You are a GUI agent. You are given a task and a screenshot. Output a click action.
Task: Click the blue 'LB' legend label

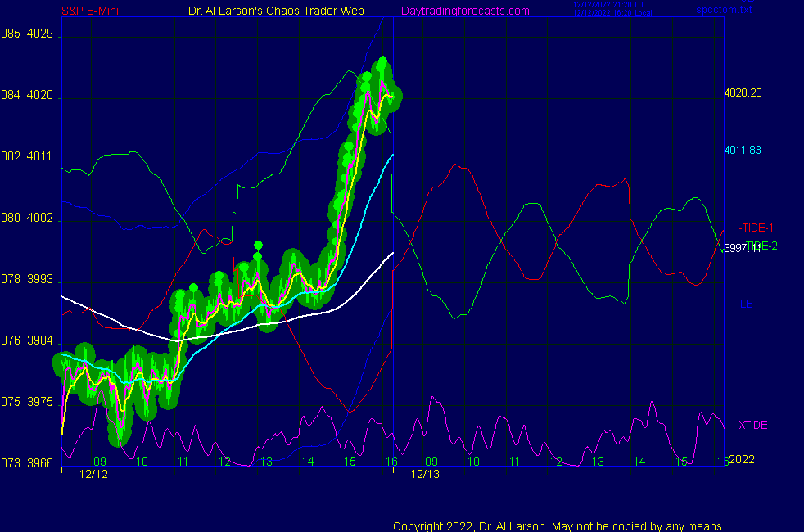pyautogui.click(x=747, y=304)
